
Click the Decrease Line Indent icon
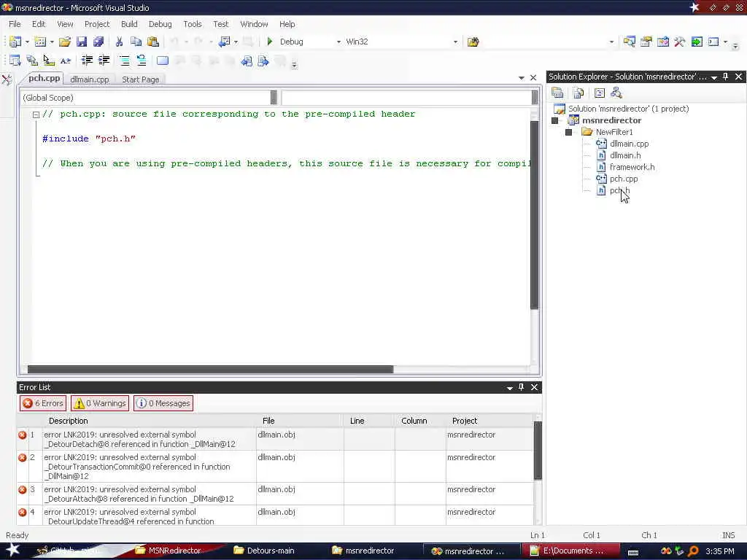pyautogui.click(x=88, y=61)
